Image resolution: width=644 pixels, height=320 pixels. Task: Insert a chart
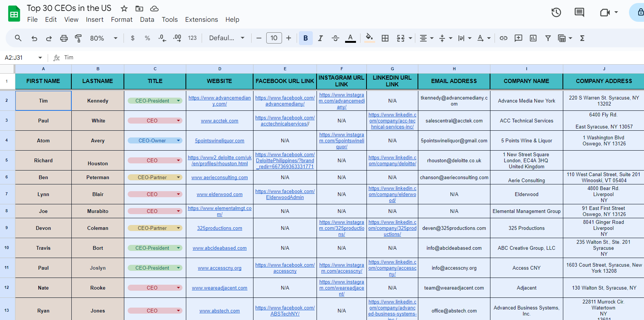(533, 38)
